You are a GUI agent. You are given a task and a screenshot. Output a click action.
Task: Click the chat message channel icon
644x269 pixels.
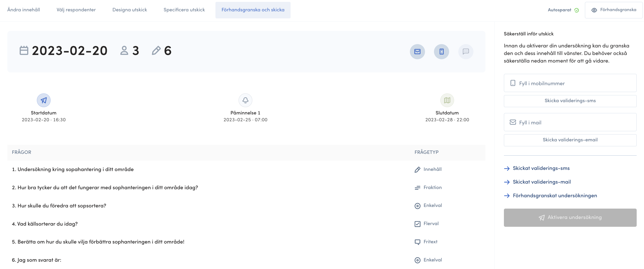pyautogui.click(x=465, y=51)
